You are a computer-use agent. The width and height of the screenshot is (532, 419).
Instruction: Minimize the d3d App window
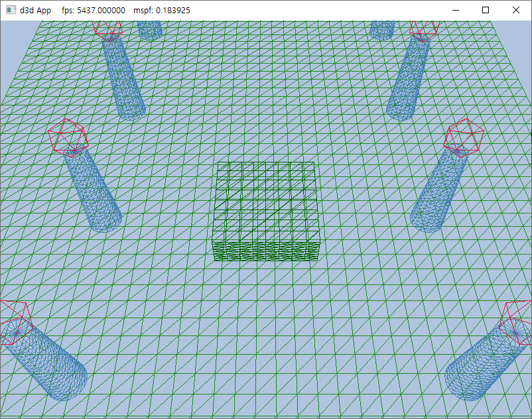(456, 10)
